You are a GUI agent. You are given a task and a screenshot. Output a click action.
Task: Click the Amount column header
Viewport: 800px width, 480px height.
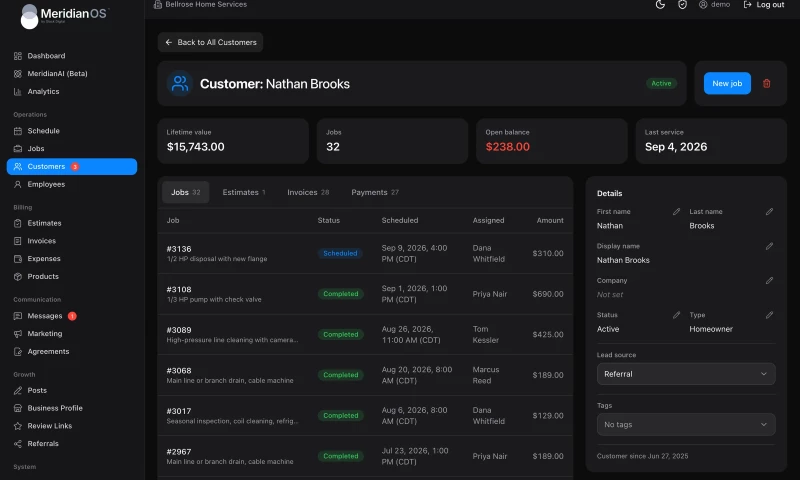pos(550,220)
